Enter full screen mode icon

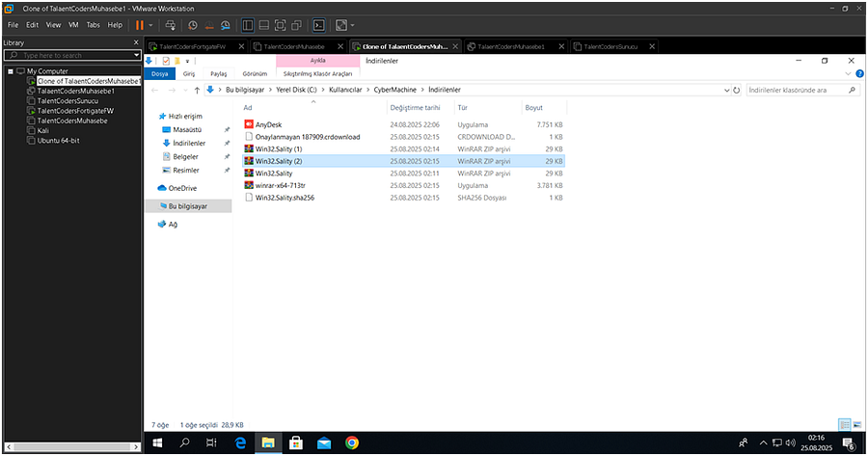(280, 25)
